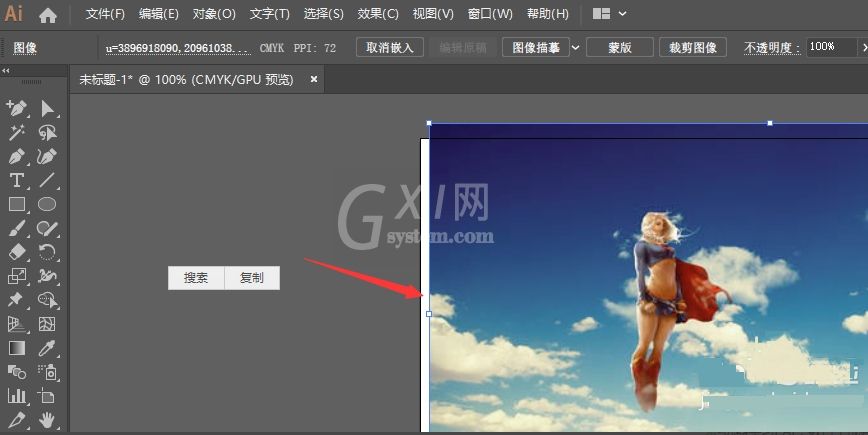
Task: Click the CMYK color mode label
Action: pos(272,48)
